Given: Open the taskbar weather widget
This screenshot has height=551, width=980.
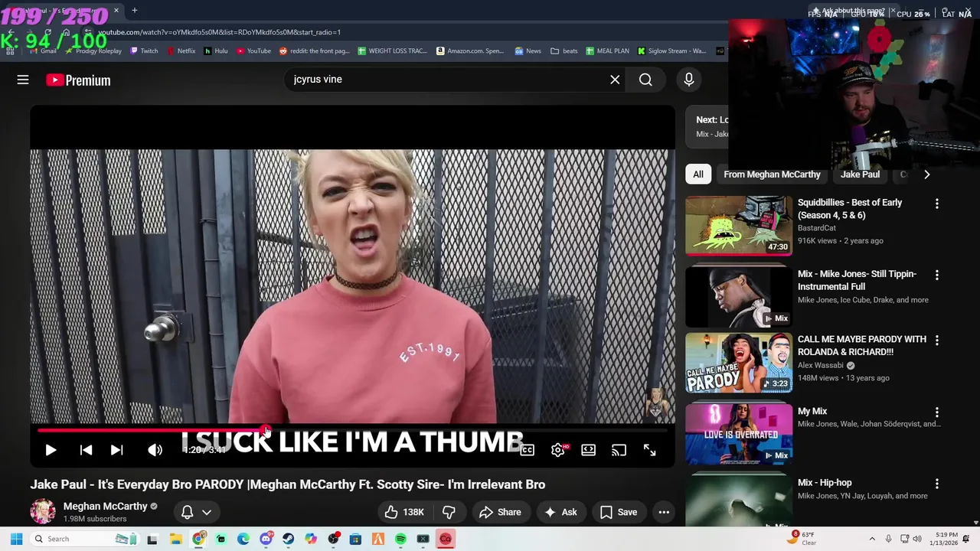Looking at the screenshot, I should point(802,539).
